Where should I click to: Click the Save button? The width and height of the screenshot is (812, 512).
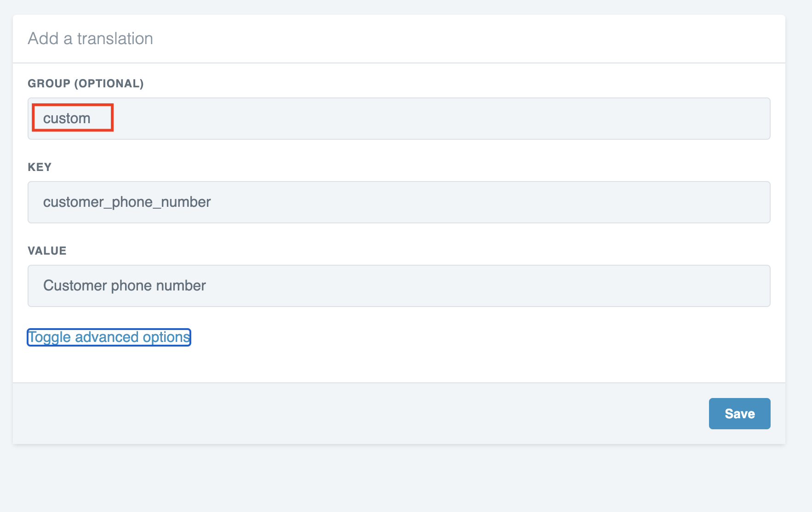point(739,414)
